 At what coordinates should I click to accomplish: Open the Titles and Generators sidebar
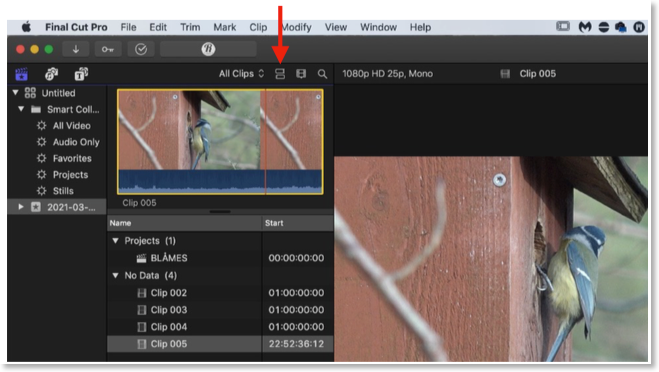(x=81, y=74)
